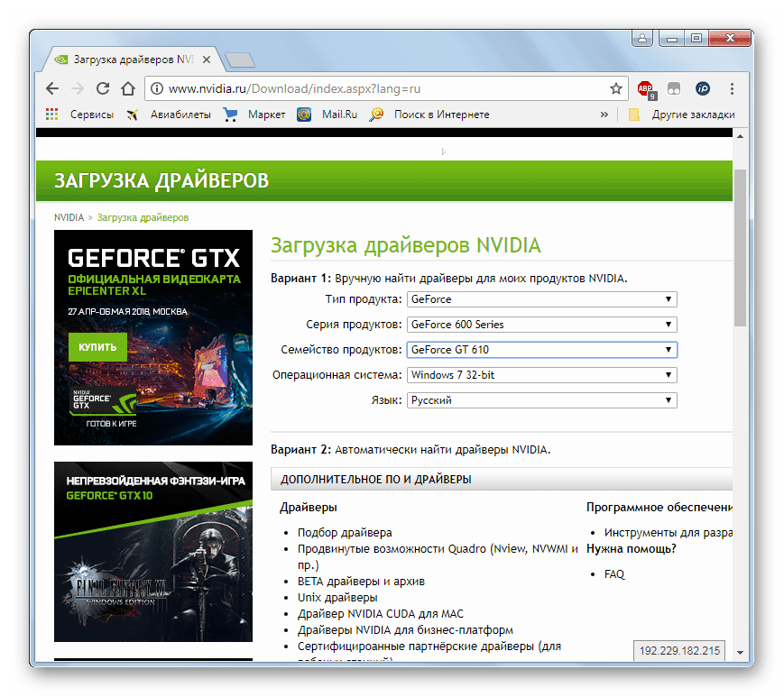Open the Сервисы apps grid icon
The height and width of the screenshot is (697, 784).
point(52,115)
